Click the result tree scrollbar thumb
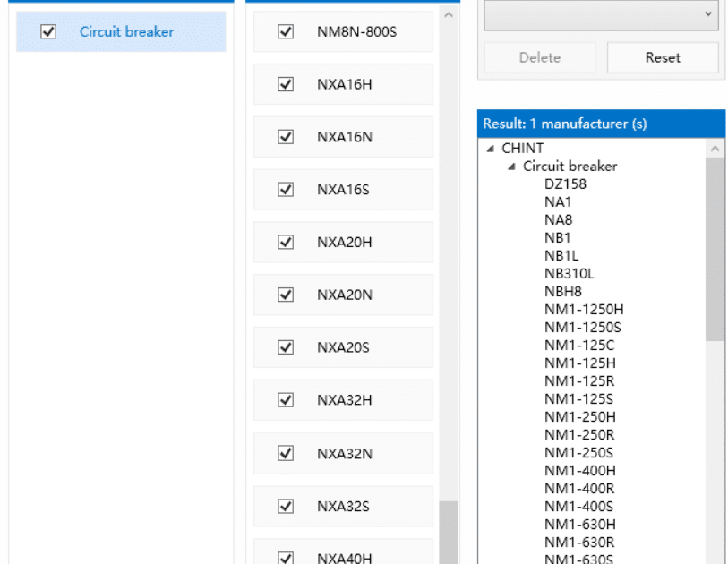 point(715,249)
